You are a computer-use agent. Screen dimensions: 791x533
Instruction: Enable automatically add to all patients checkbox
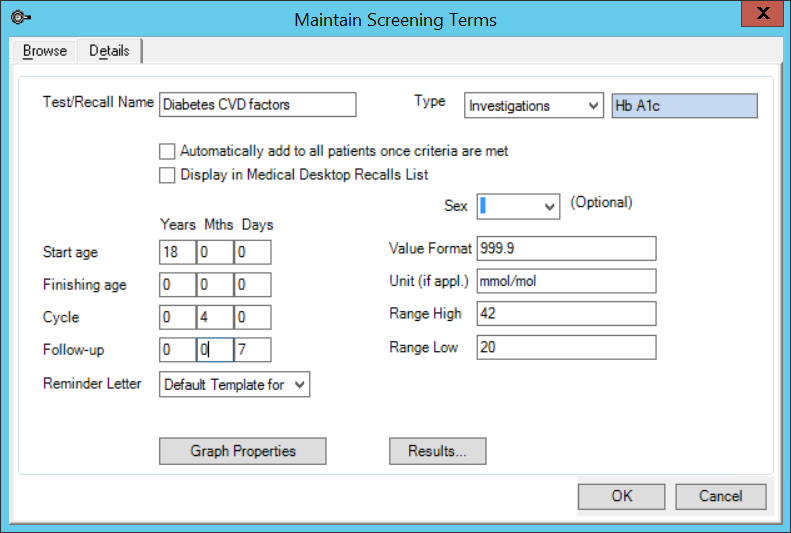[x=167, y=152]
